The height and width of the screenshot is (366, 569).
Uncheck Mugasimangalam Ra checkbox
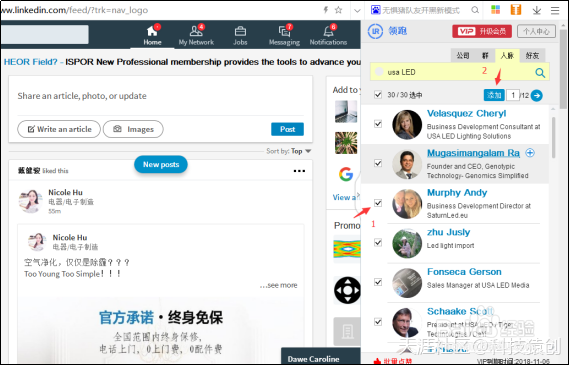tap(378, 163)
